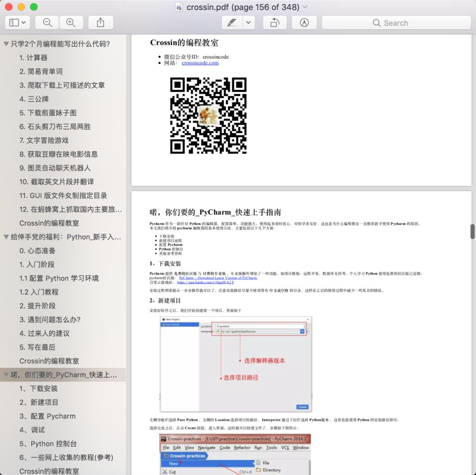Click the section heading 1、下载安装 in page
Image resolution: width=476 pixels, height=475 pixels.
point(165,264)
